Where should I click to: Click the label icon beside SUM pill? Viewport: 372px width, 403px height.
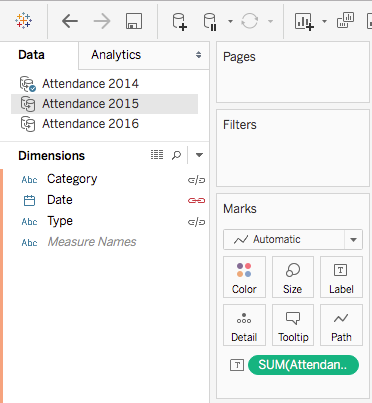[237, 365]
